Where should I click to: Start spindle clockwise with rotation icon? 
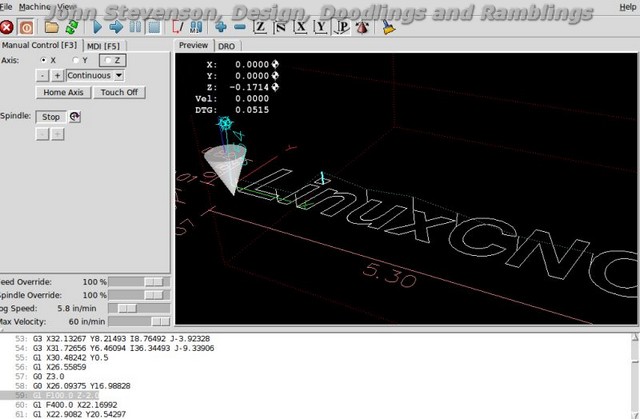tap(74, 117)
